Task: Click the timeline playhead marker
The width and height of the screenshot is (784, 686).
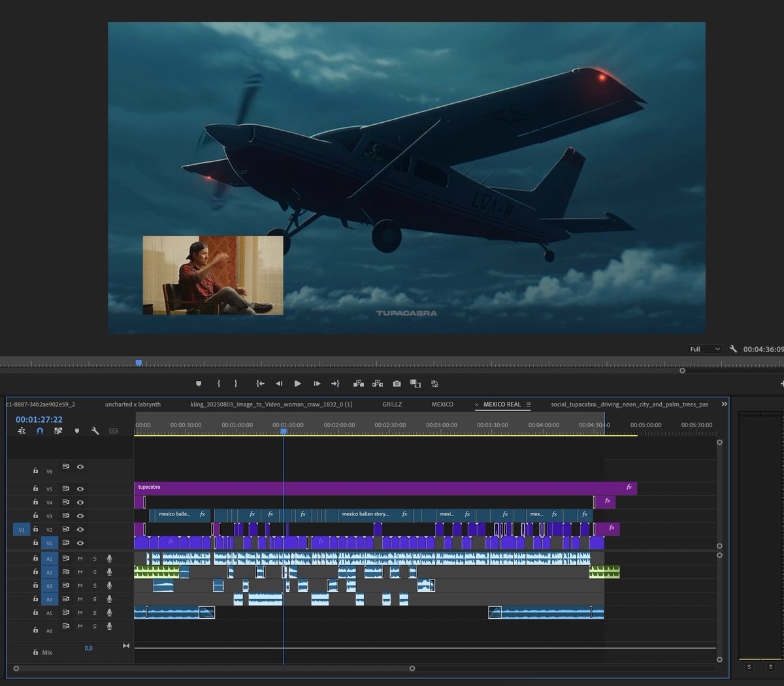Action: [284, 431]
